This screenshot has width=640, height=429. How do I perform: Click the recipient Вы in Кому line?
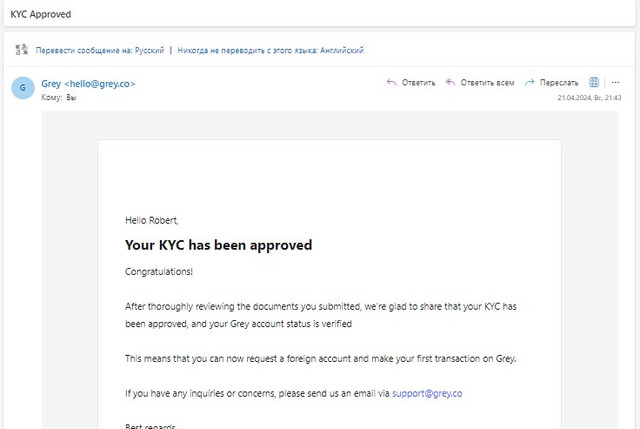(x=71, y=98)
